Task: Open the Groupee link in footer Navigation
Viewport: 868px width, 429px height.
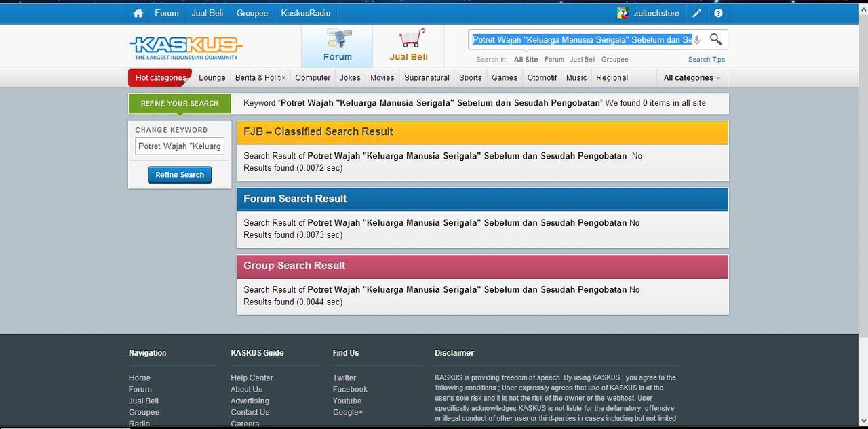Action: [144, 413]
